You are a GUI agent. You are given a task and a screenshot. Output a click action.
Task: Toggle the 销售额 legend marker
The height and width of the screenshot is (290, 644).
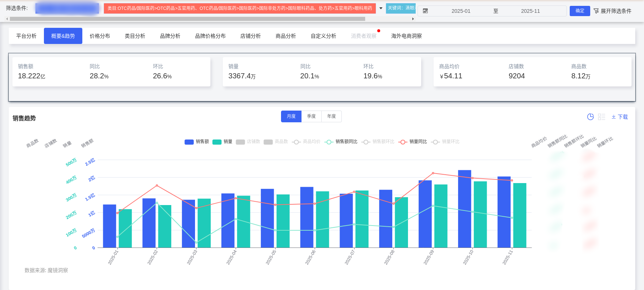189,142
